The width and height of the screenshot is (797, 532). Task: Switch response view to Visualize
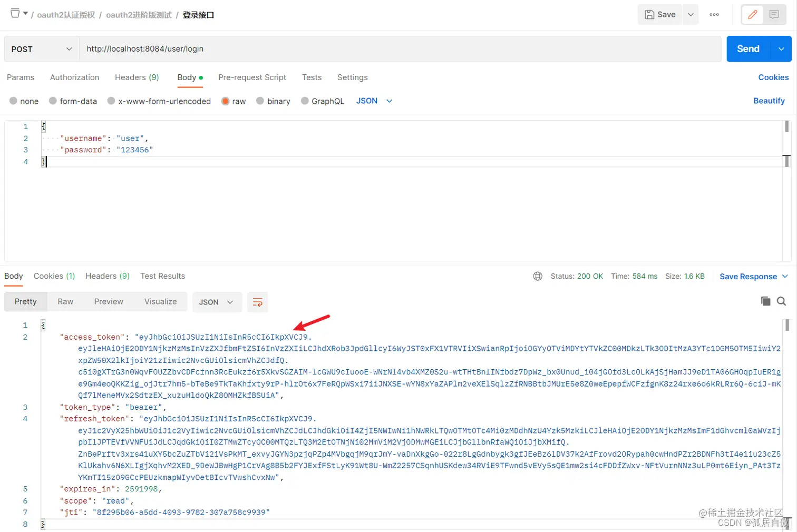(160, 302)
